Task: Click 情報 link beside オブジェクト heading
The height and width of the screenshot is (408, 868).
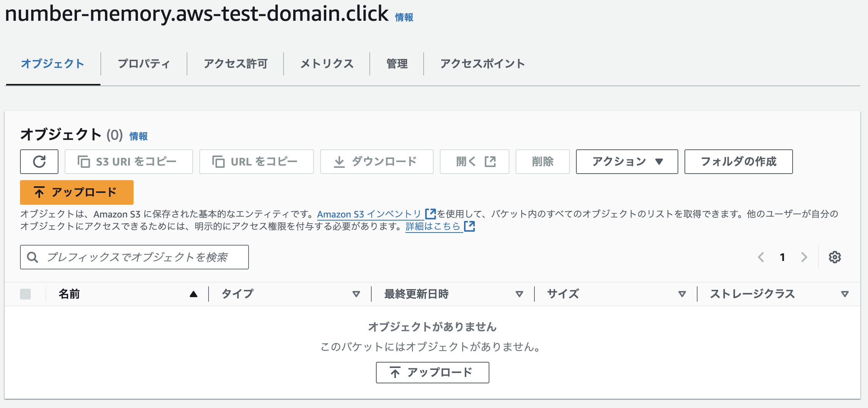Action: pyautogui.click(x=139, y=136)
